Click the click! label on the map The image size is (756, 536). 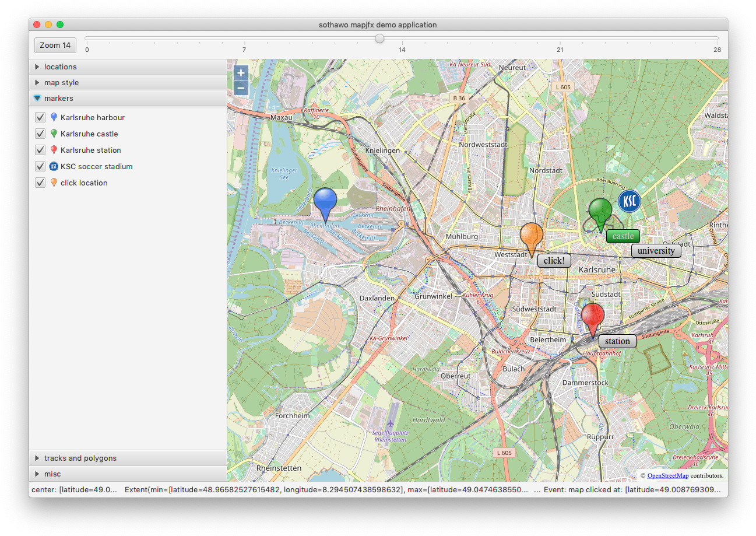pyautogui.click(x=554, y=261)
